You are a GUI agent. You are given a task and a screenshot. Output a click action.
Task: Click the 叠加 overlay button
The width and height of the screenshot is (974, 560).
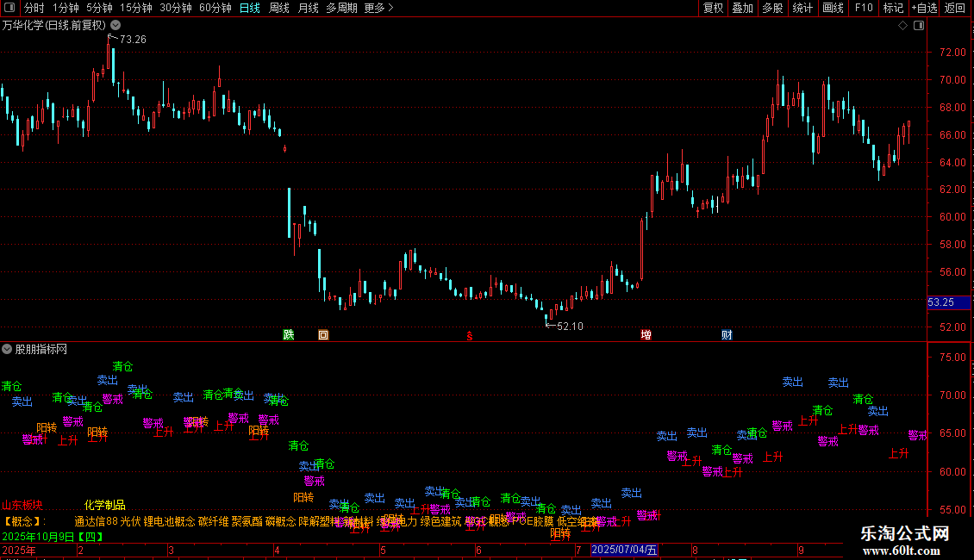742,8
